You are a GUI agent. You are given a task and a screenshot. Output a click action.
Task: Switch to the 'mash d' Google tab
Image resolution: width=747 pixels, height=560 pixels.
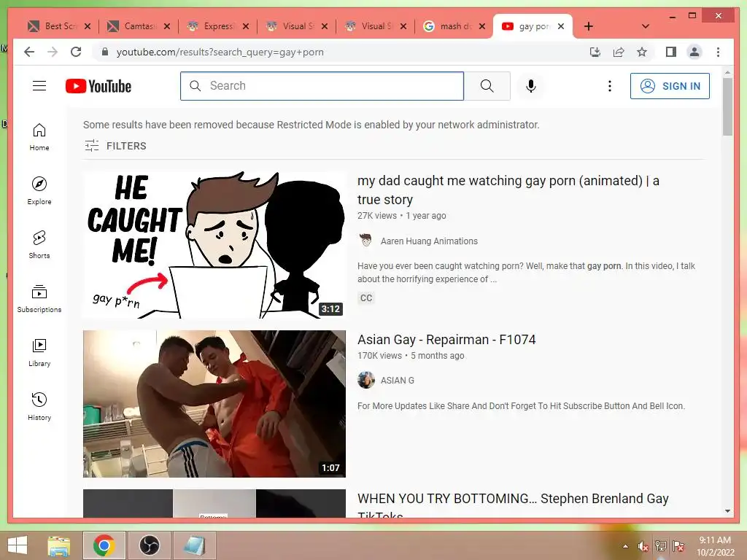pyautogui.click(x=455, y=26)
